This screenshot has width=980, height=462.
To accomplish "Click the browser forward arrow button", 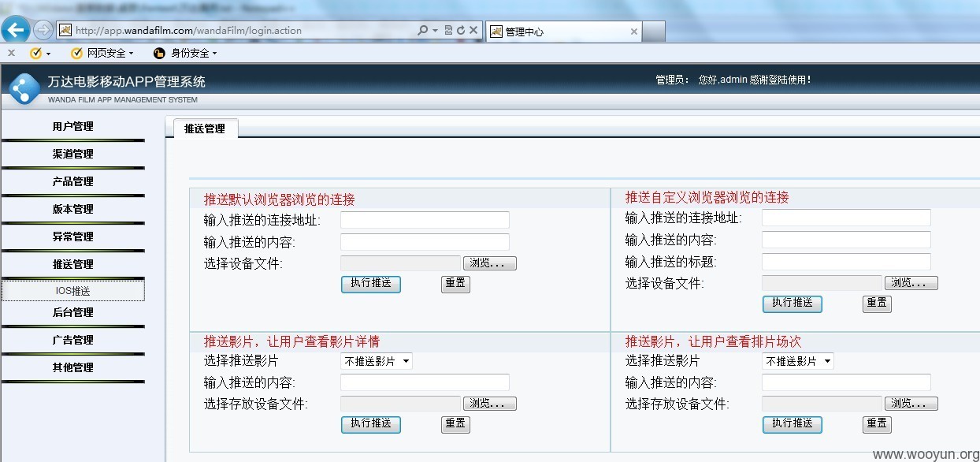I will (43, 31).
